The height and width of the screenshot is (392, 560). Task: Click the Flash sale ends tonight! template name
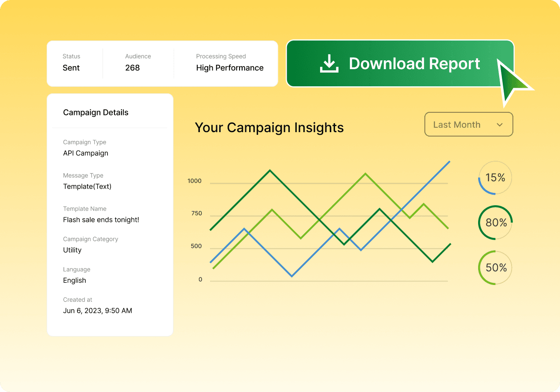(101, 219)
